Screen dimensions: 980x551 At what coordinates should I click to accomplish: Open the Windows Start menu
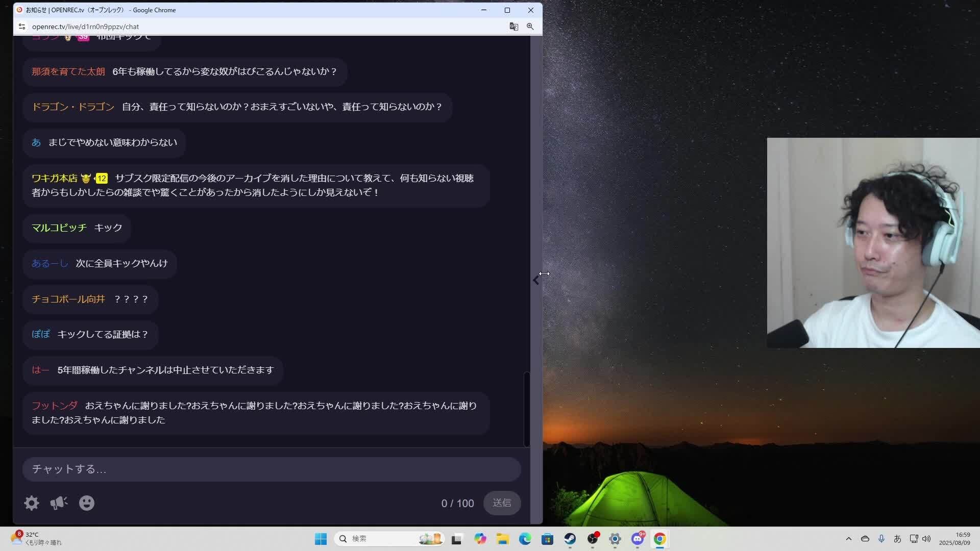coord(321,539)
